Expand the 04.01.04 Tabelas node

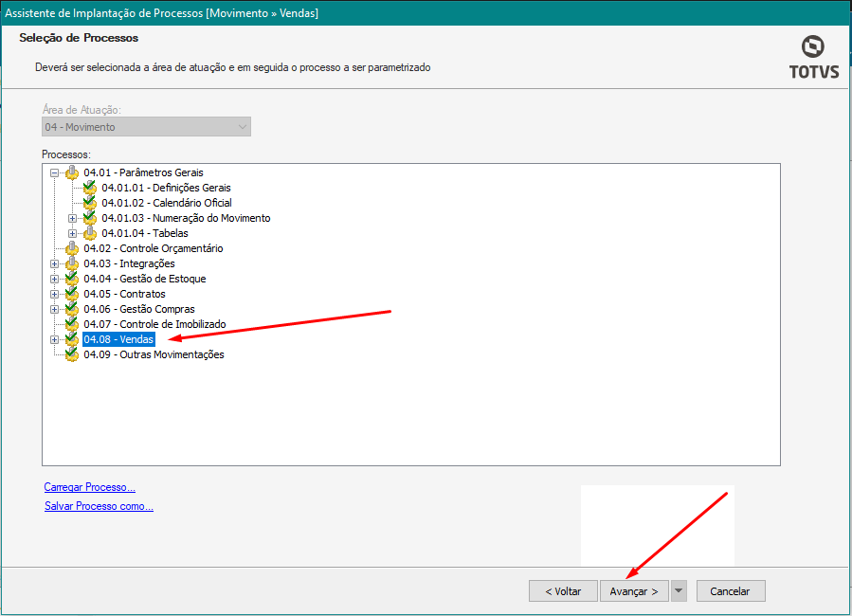pos(72,233)
